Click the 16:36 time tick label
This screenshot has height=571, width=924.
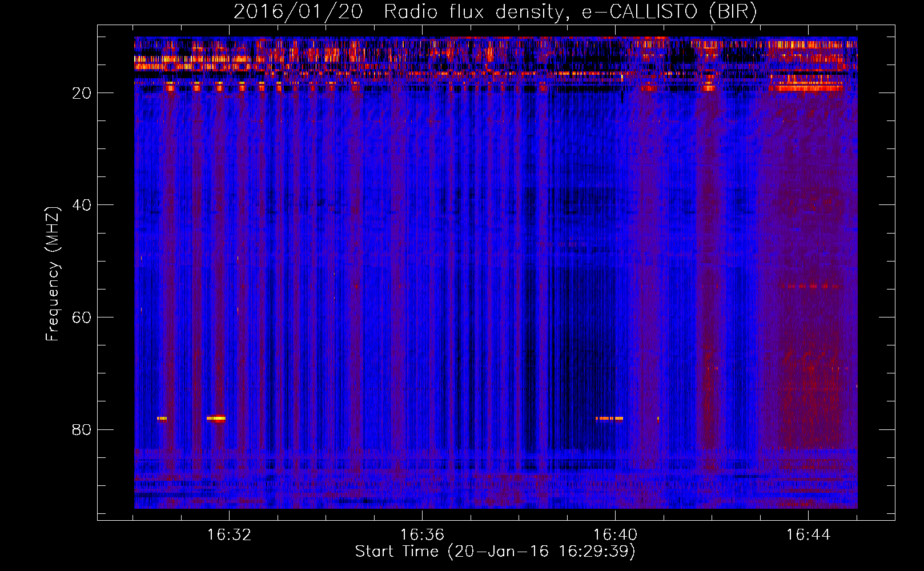pyautogui.click(x=422, y=535)
